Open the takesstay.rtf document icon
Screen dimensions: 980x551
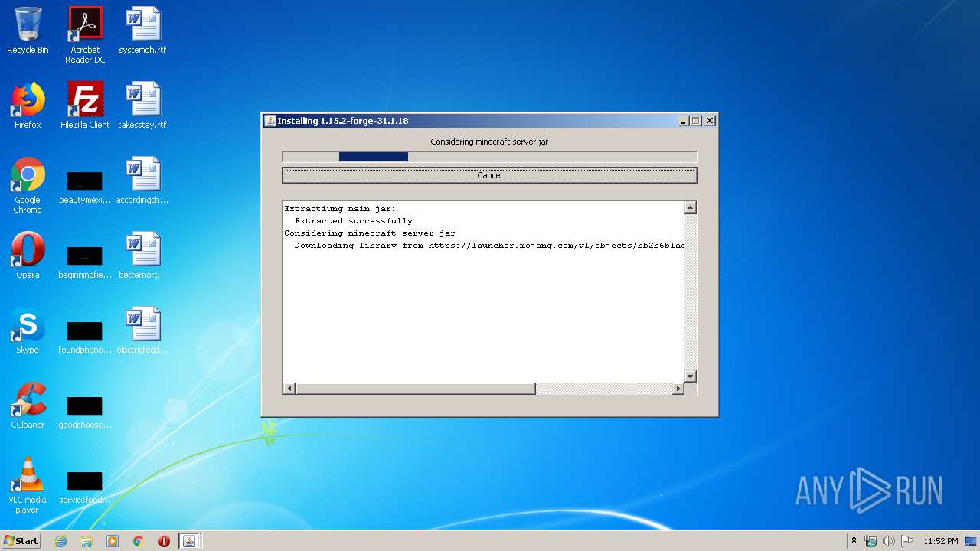142,106
